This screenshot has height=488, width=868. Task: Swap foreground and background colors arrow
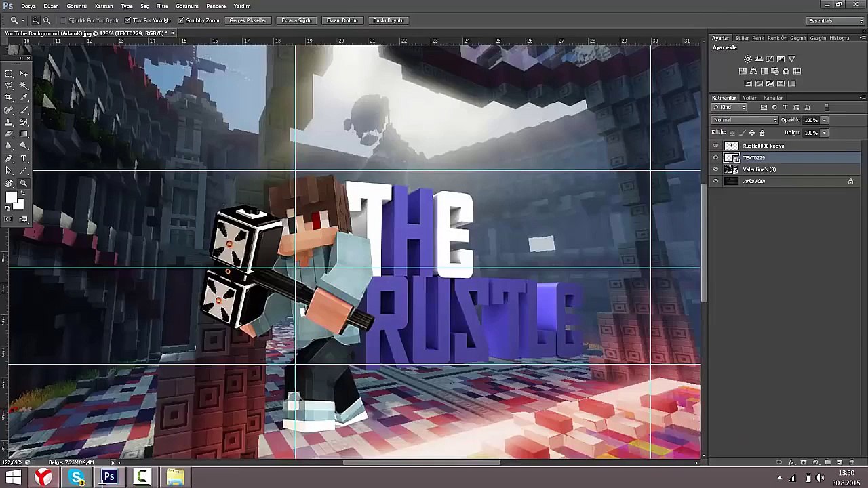[23, 192]
